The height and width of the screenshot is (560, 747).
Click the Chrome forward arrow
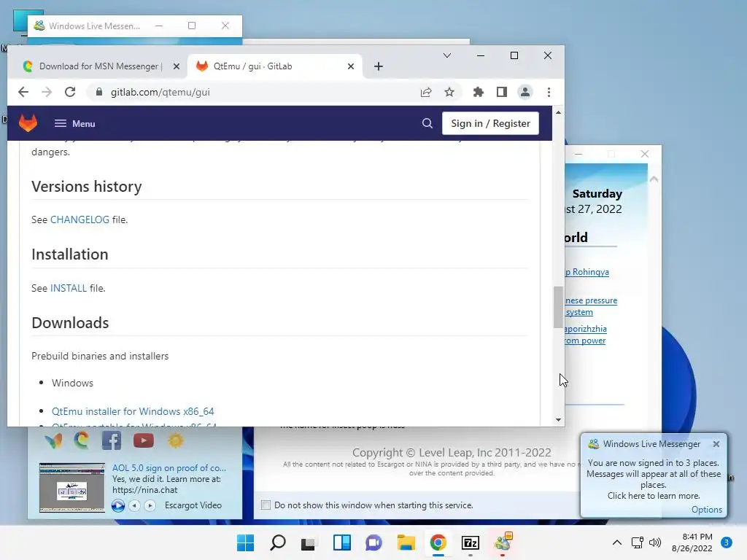coord(47,92)
